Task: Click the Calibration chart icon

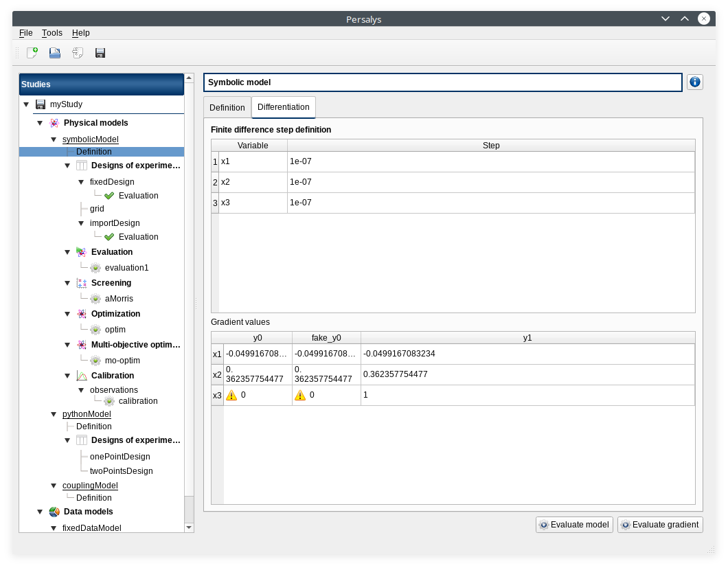Action: coord(82,376)
